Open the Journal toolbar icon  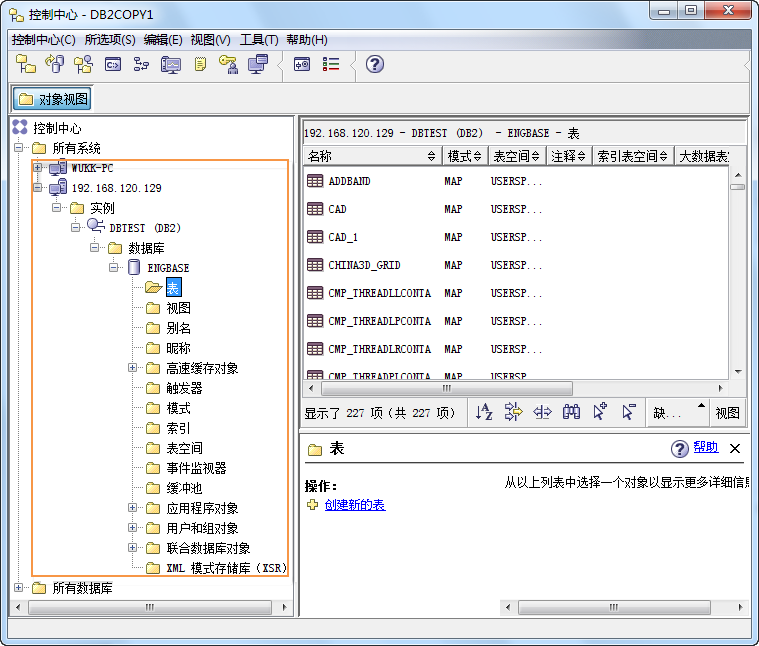pyautogui.click(x=200, y=65)
